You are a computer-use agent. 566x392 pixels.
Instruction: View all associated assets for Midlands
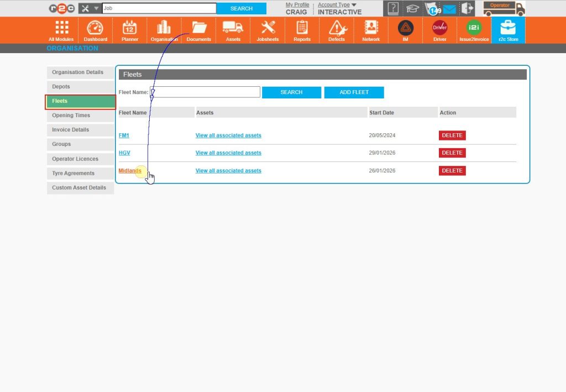tap(228, 171)
